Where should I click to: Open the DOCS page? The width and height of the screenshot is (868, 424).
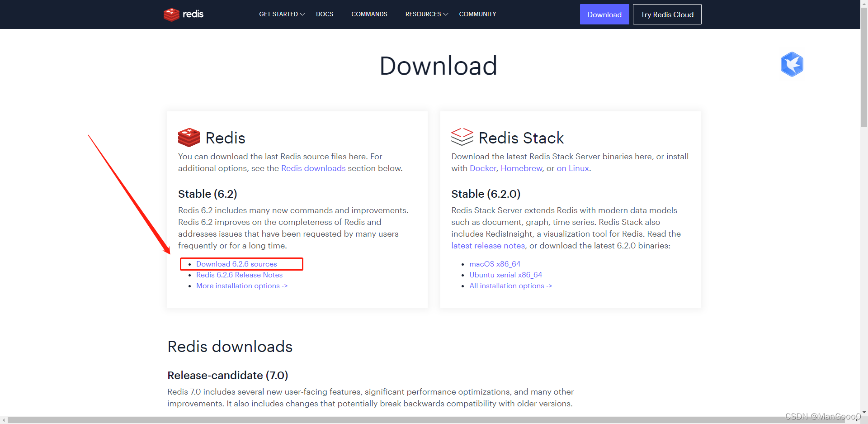pyautogui.click(x=325, y=14)
